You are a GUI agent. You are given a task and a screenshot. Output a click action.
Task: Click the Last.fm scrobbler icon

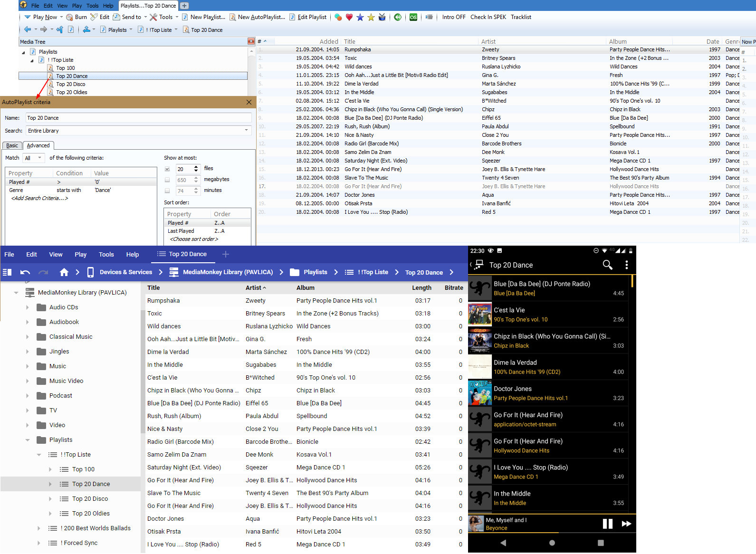point(413,17)
